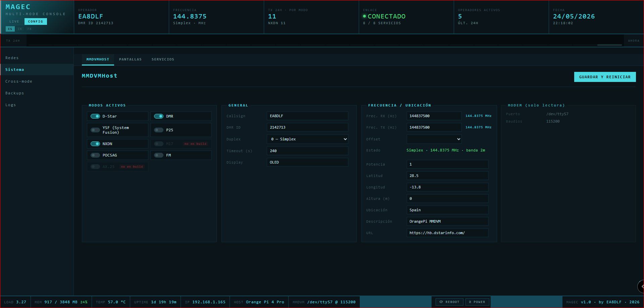Open the Redes section

pyautogui.click(x=37, y=58)
